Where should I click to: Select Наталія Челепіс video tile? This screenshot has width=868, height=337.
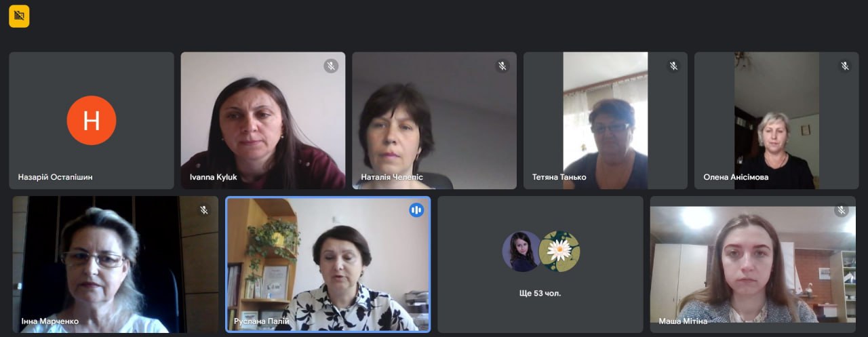click(434, 121)
